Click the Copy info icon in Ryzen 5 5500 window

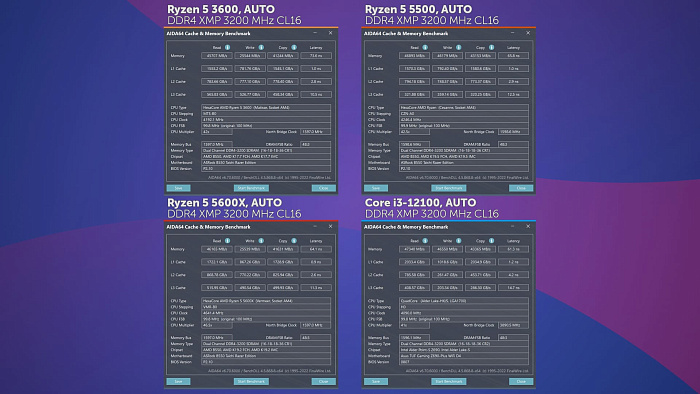click(492, 47)
